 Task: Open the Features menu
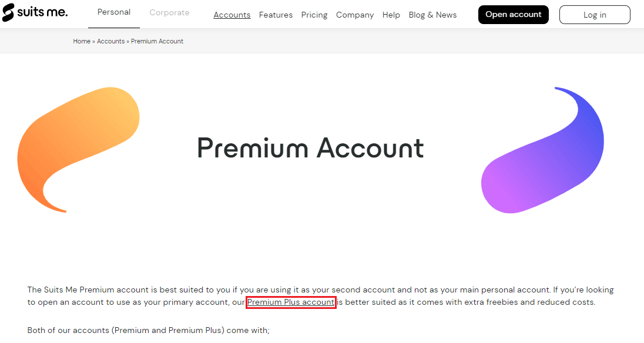pos(276,15)
